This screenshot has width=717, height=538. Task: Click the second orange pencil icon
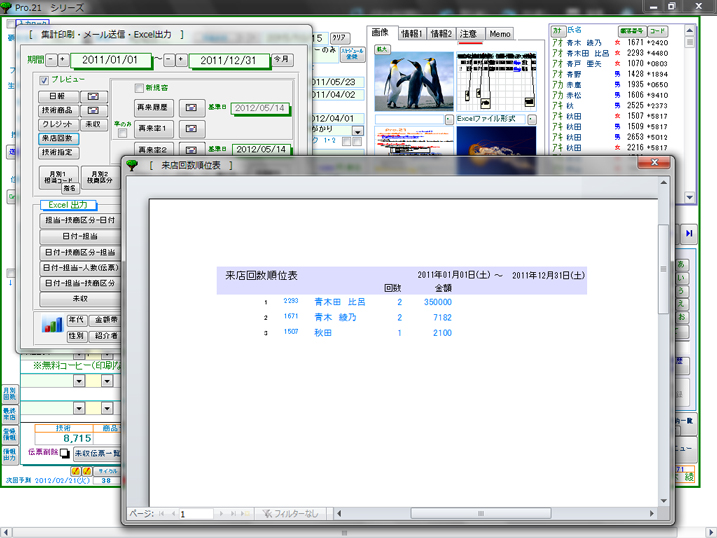(86, 471)
